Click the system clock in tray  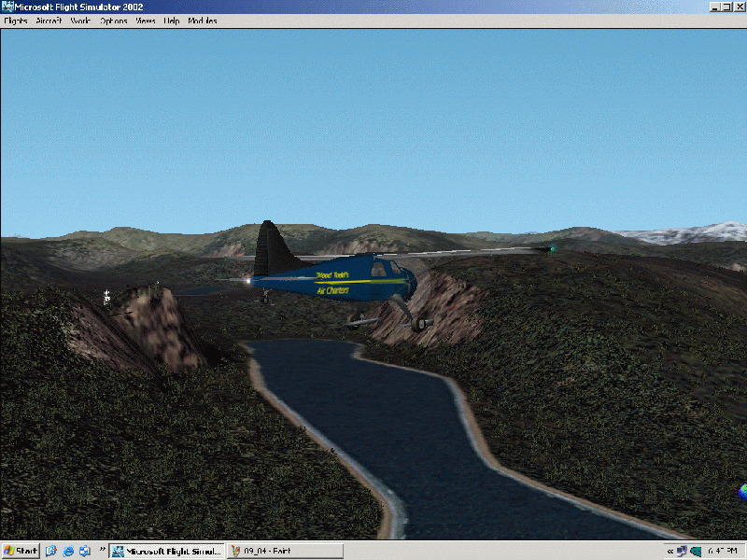pos(725,551)
